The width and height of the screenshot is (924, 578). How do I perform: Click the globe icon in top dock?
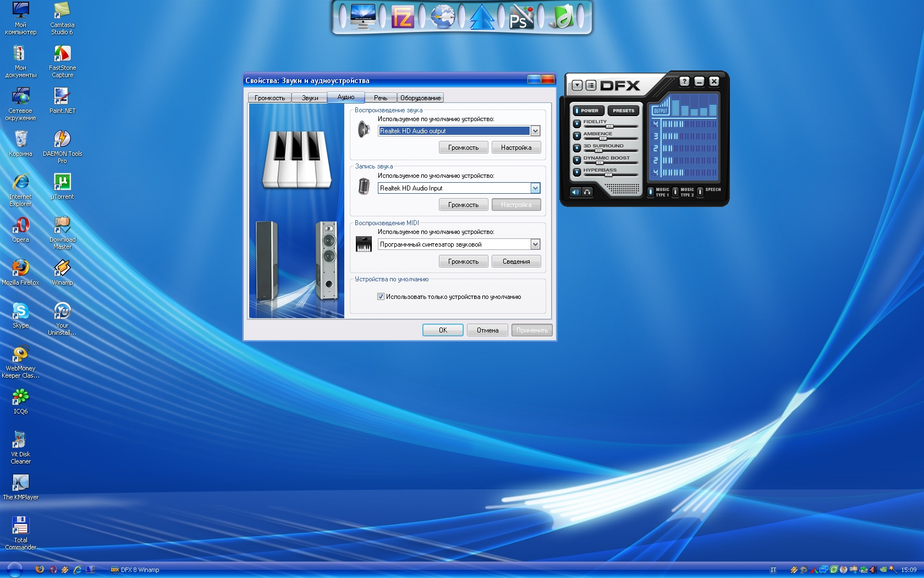pos(443,16)
